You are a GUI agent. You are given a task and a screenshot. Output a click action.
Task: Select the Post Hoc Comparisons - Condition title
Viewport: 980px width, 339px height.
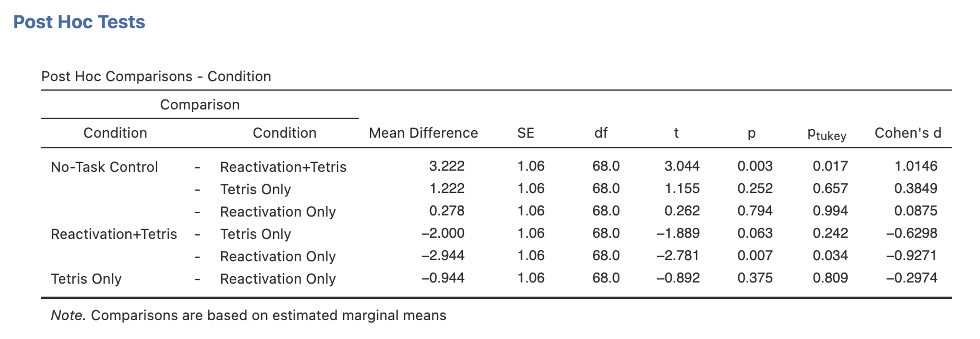156,77
